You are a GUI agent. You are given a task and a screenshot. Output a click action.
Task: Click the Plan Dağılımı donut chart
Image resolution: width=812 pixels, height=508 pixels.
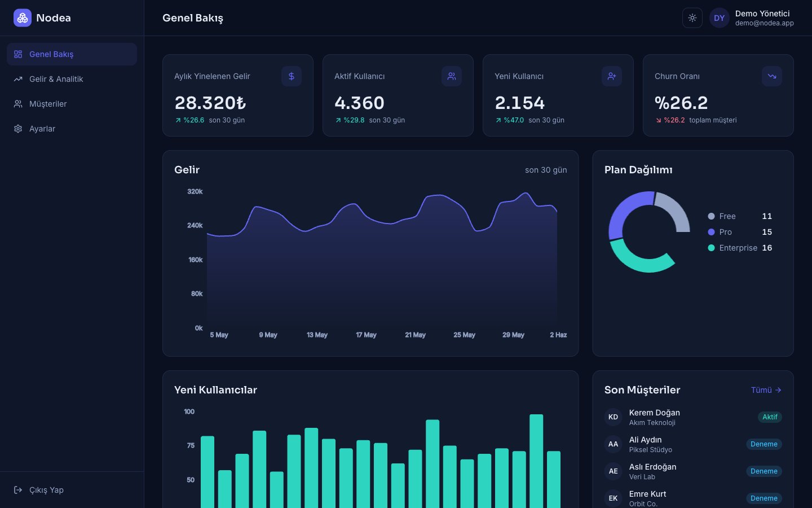(x=649, y=232)
